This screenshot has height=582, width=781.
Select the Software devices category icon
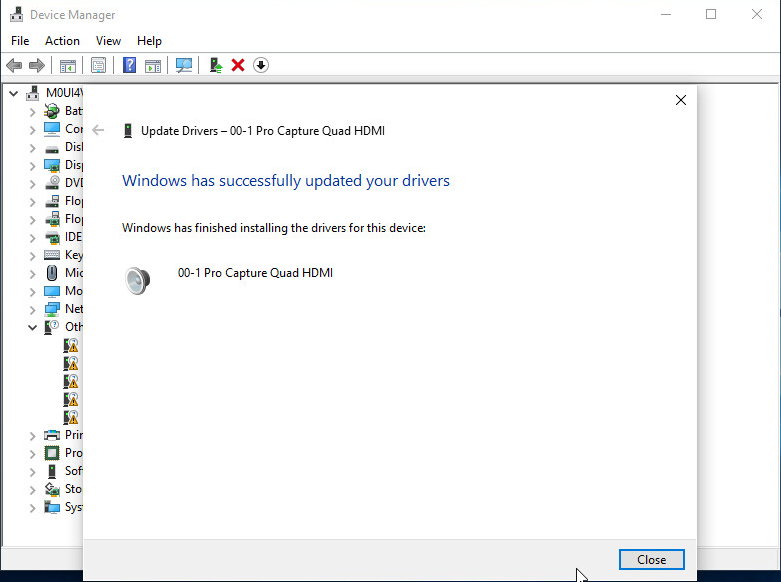(52, 471)
